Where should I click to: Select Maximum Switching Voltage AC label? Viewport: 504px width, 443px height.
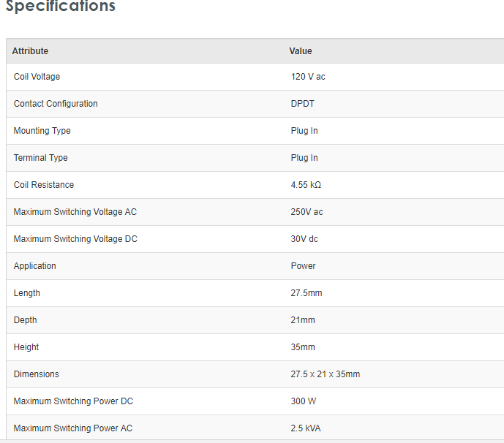pos(75,212)
